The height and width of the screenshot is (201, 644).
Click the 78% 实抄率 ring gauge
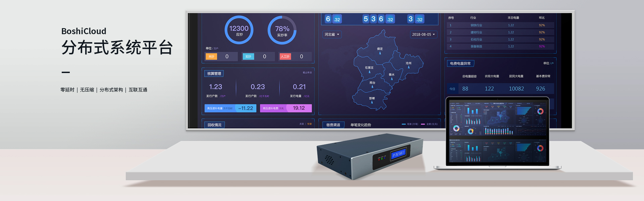282,30
